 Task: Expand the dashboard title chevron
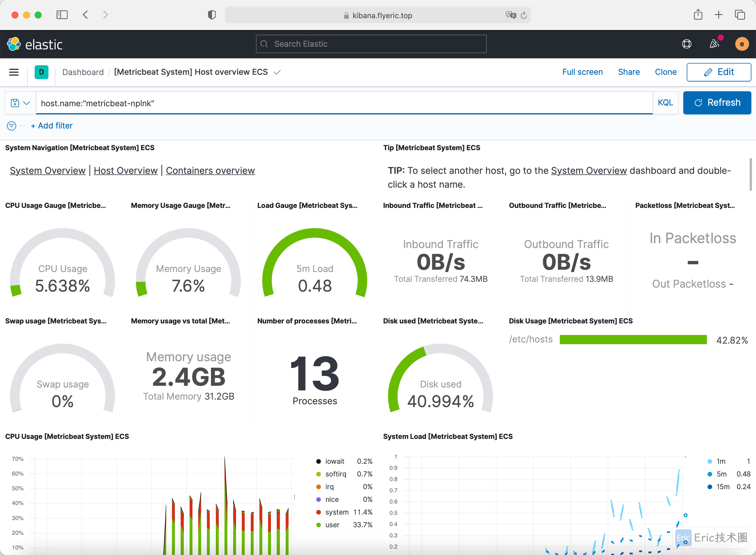[277, 72]
